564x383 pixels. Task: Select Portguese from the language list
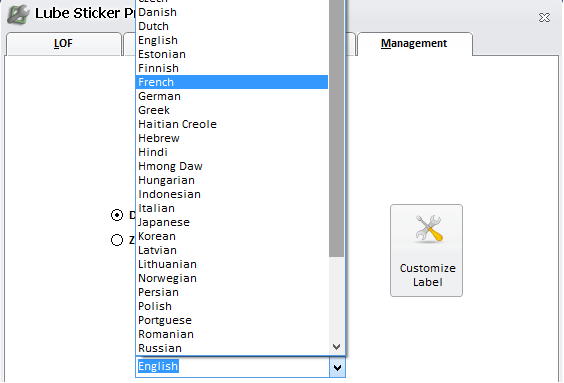click(x=232, y=320)
